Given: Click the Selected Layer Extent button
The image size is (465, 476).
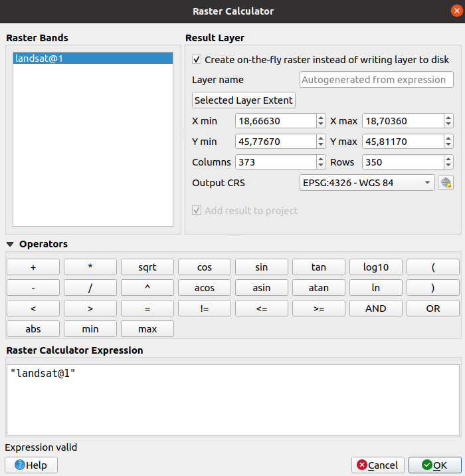Looking at the screenshot, I should click(243, 100).
